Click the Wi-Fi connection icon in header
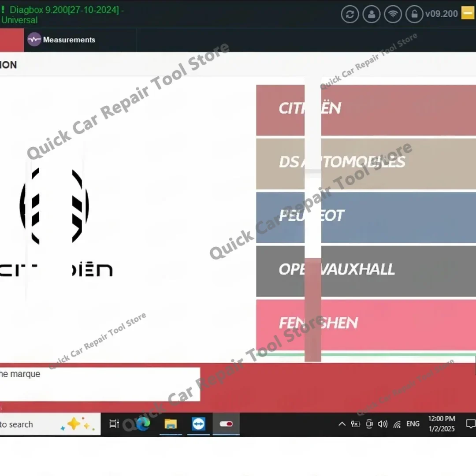 point(393,14)
